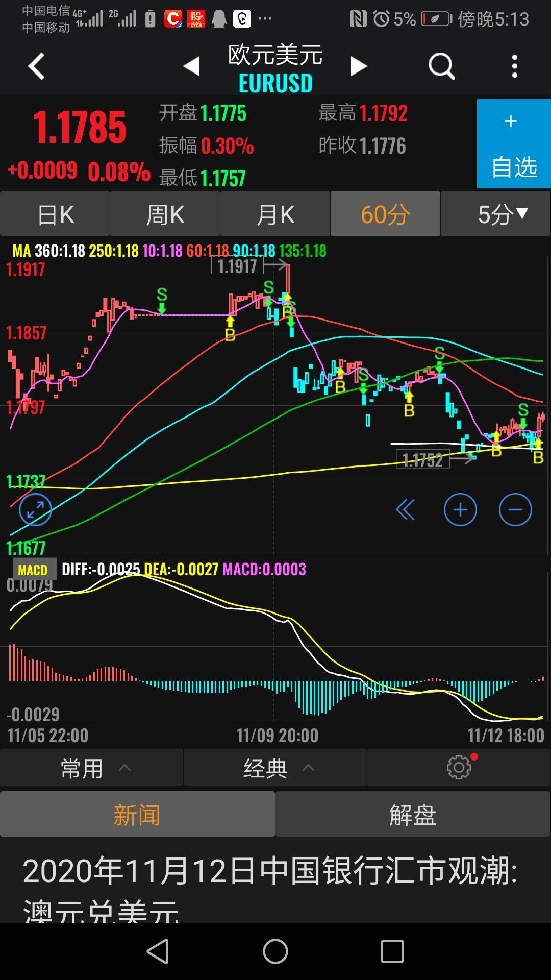Go to previous symbol with left triangle
This screenshot has height=980, width=551.
(192, 66)
